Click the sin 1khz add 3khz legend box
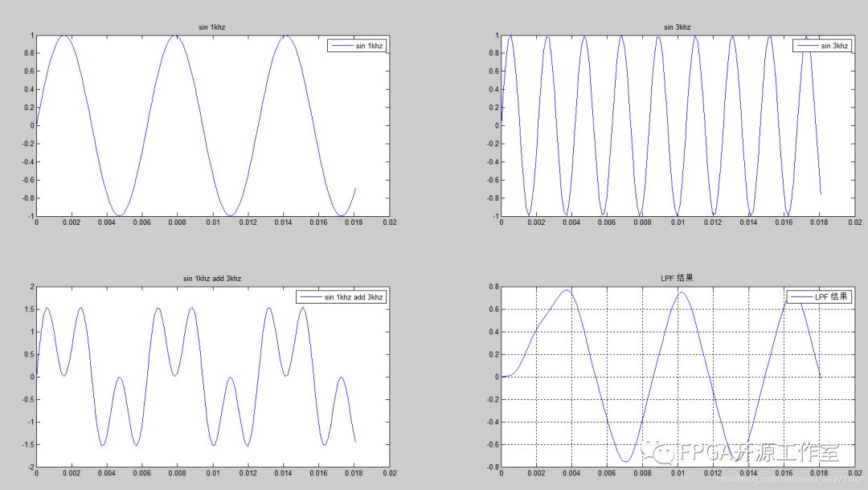868x490 pixels. [342, 297]
